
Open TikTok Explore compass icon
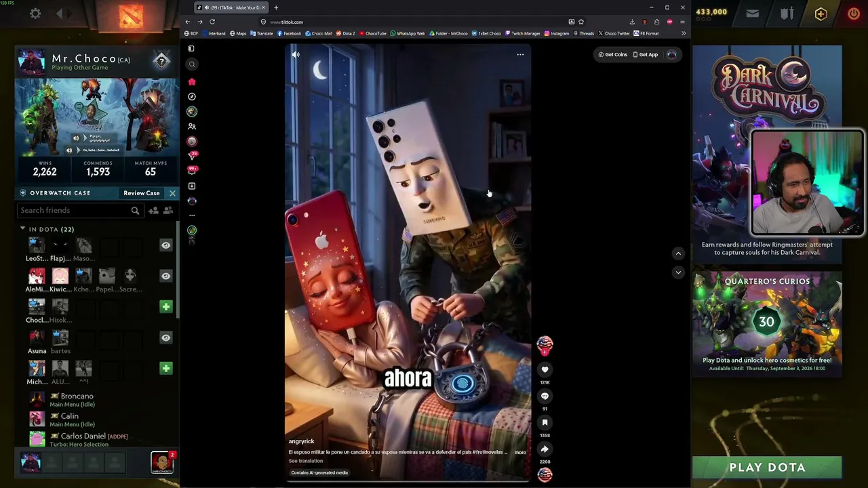pos(192,97)
